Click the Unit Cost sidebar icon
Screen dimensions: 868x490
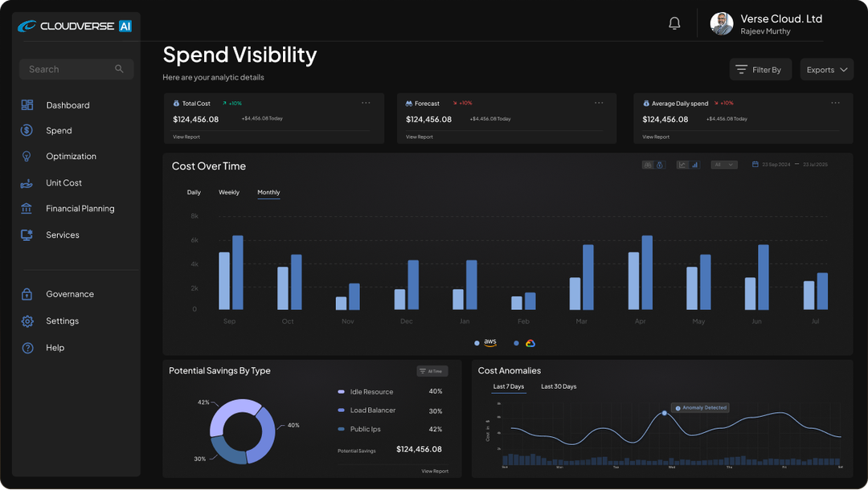click(x=27, y=182)
